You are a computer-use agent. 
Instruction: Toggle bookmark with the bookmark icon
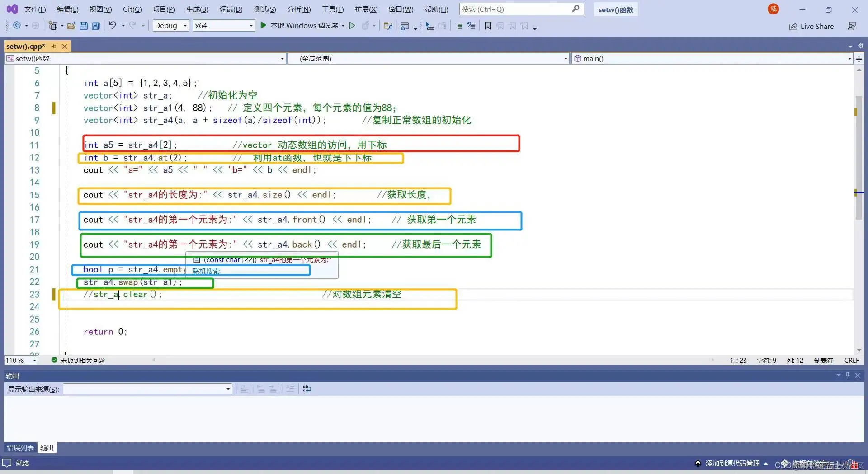pyautogui.click(x=487, y=26)
